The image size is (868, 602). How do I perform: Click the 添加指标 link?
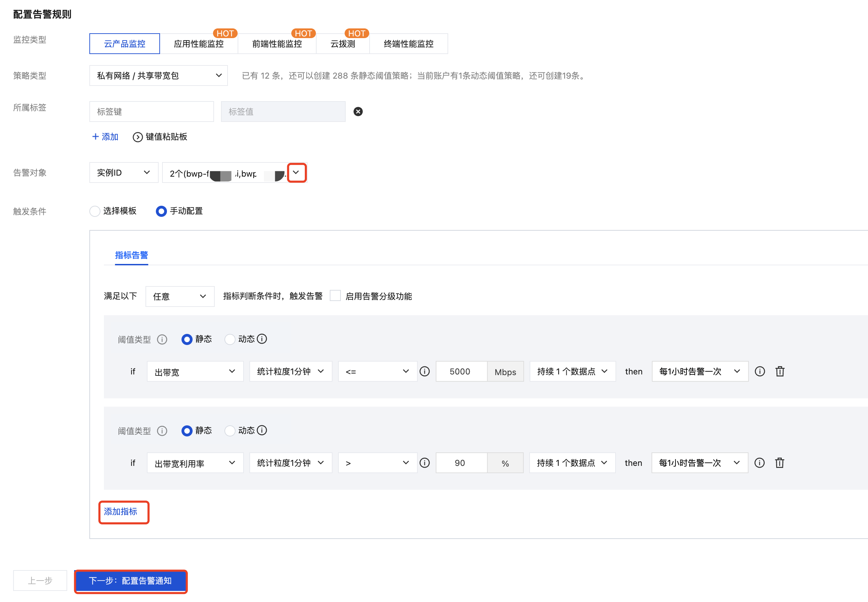121,512
